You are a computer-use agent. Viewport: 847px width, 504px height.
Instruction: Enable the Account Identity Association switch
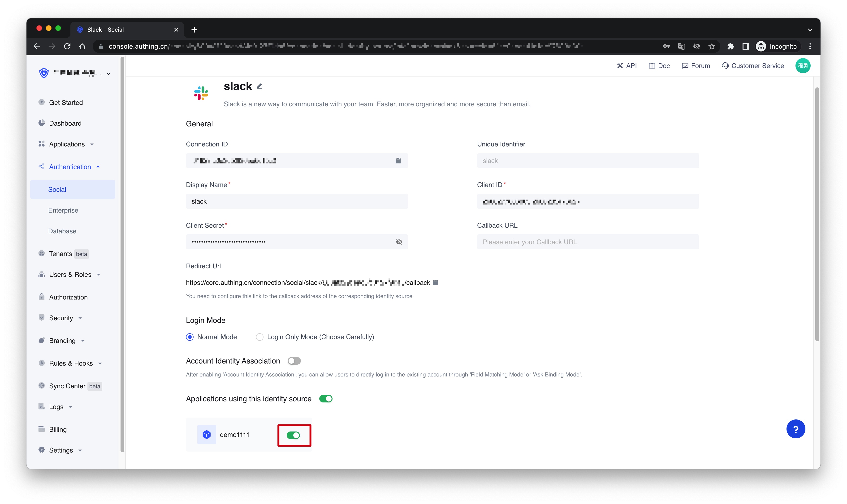click(x=294, y=361)
